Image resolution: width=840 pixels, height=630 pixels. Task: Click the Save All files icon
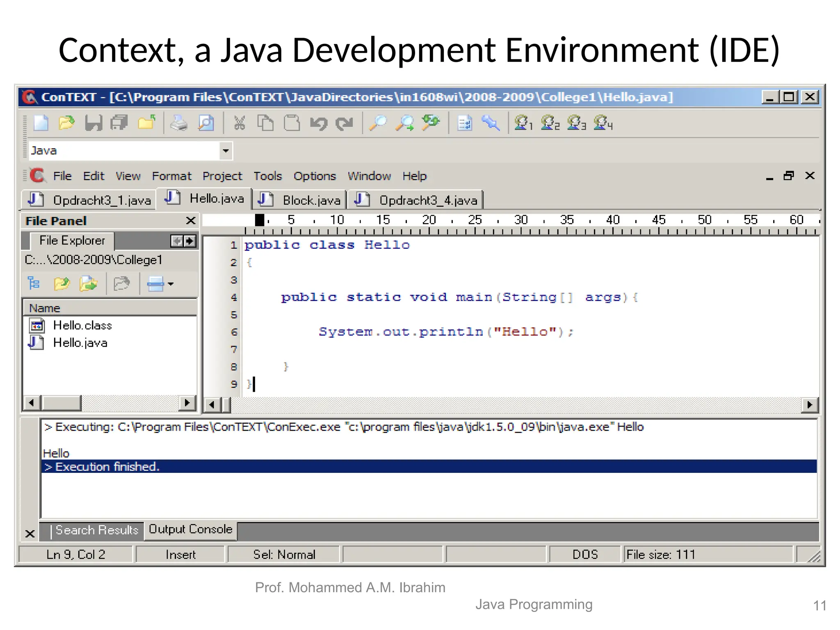[119, 123]
